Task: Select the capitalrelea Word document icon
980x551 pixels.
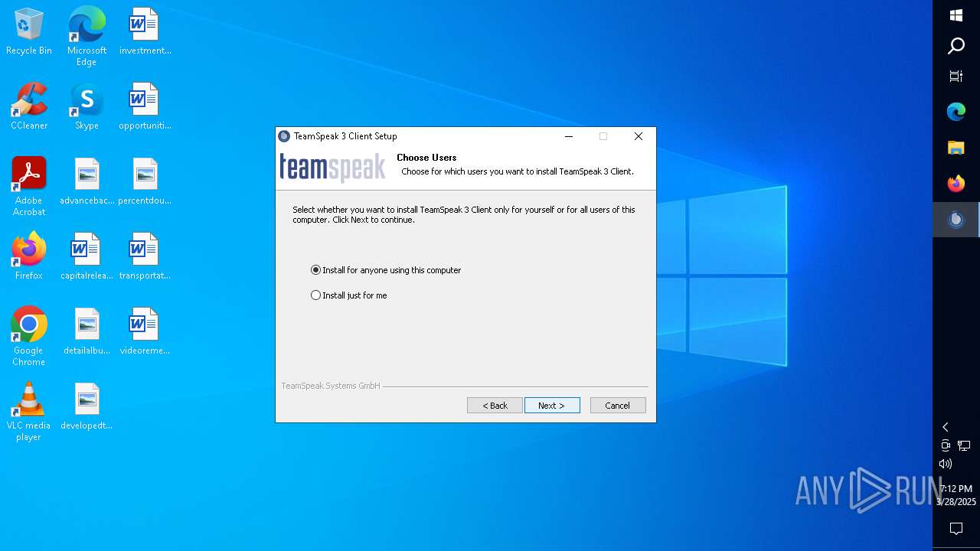Action: click(87, 256)
